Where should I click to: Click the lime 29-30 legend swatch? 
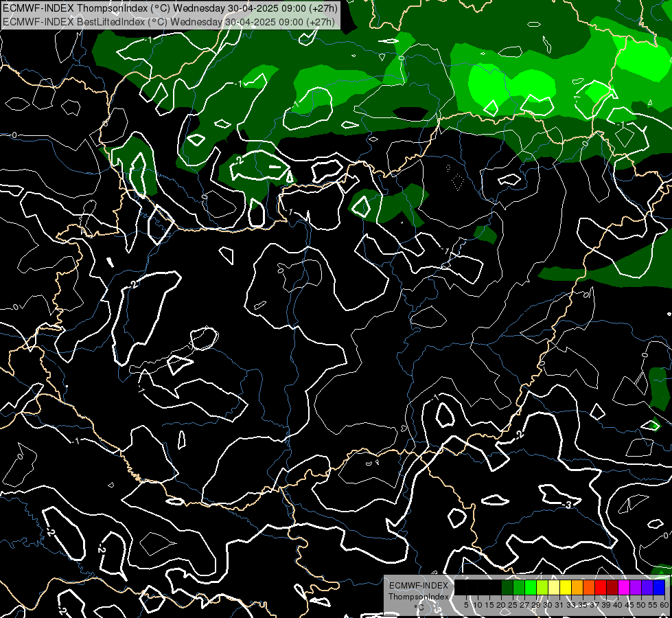point(542,587)
